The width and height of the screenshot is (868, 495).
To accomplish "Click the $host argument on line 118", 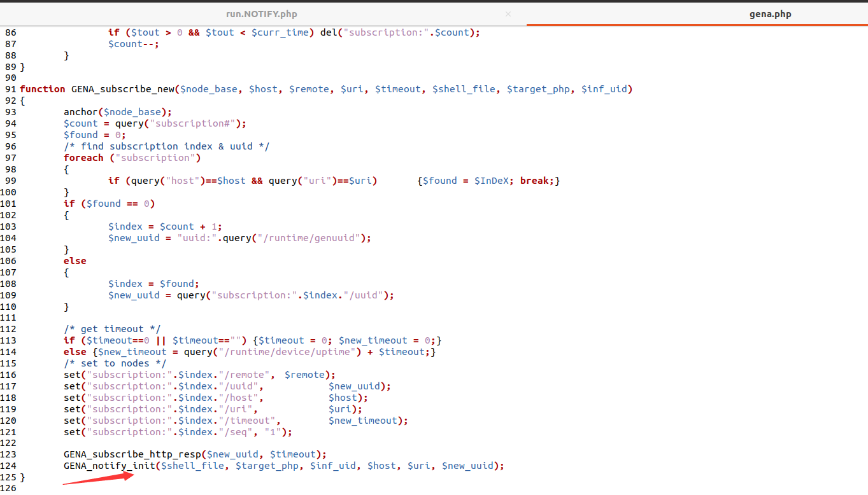I will (x=343, y=398).
